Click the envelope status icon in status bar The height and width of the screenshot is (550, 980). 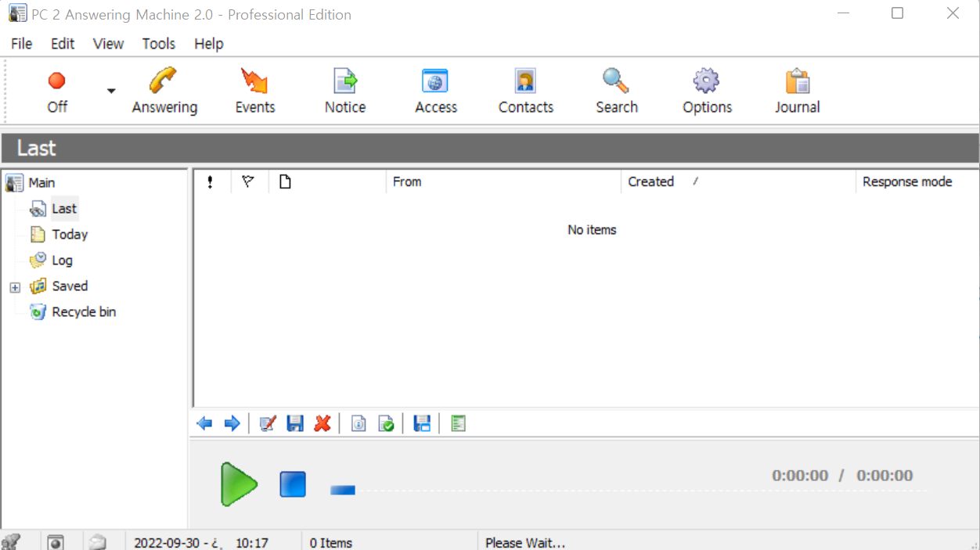pos(98,541)
